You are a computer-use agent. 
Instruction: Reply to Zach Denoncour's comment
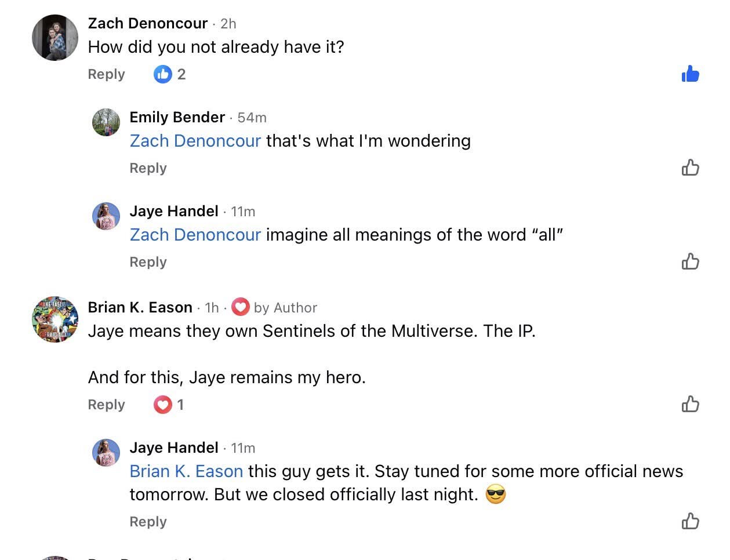coord(106,74)
